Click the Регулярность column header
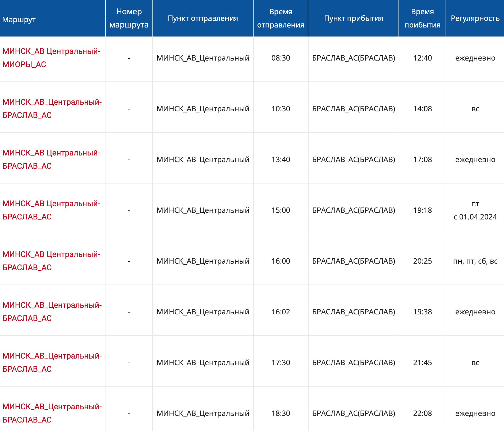Image resolution: width=504 pixels, height=431 pixels. point(475,18)
